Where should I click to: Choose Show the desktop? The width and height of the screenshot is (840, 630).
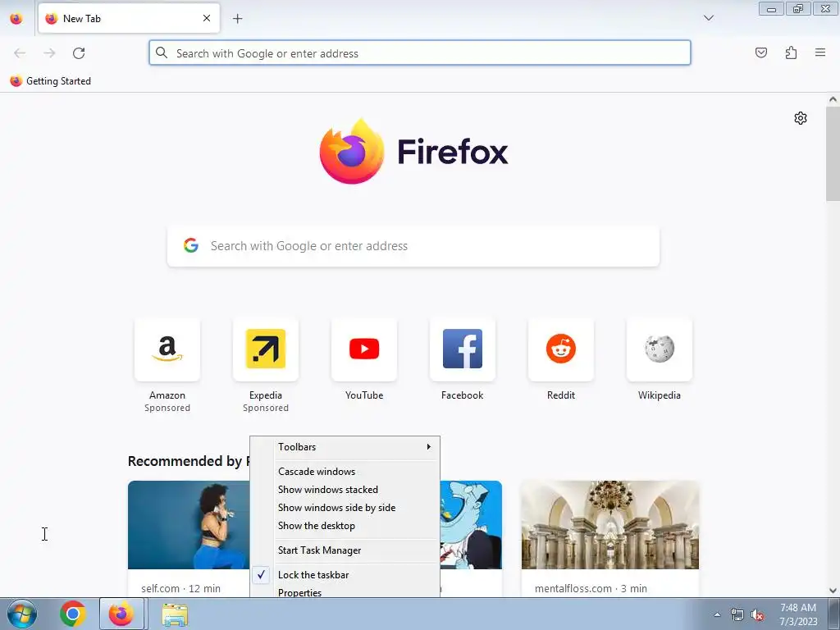pyautogui.click(x=345, y=526)
